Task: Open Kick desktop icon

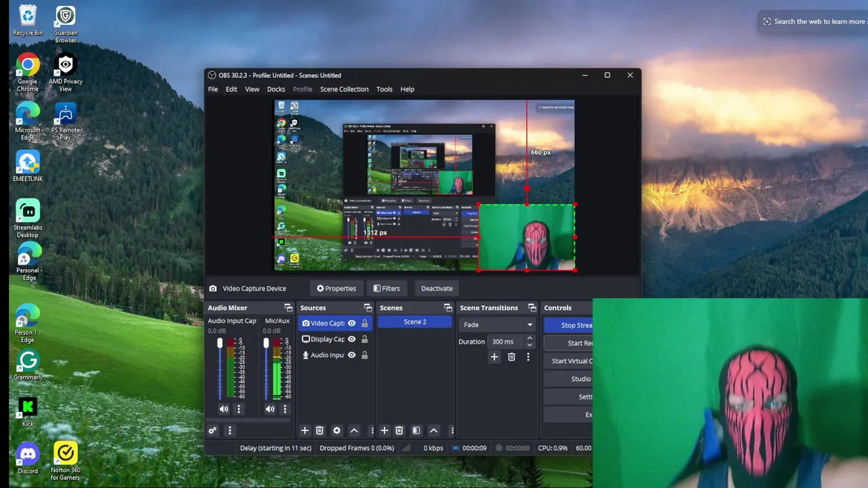Action: (x=28, y=413)
